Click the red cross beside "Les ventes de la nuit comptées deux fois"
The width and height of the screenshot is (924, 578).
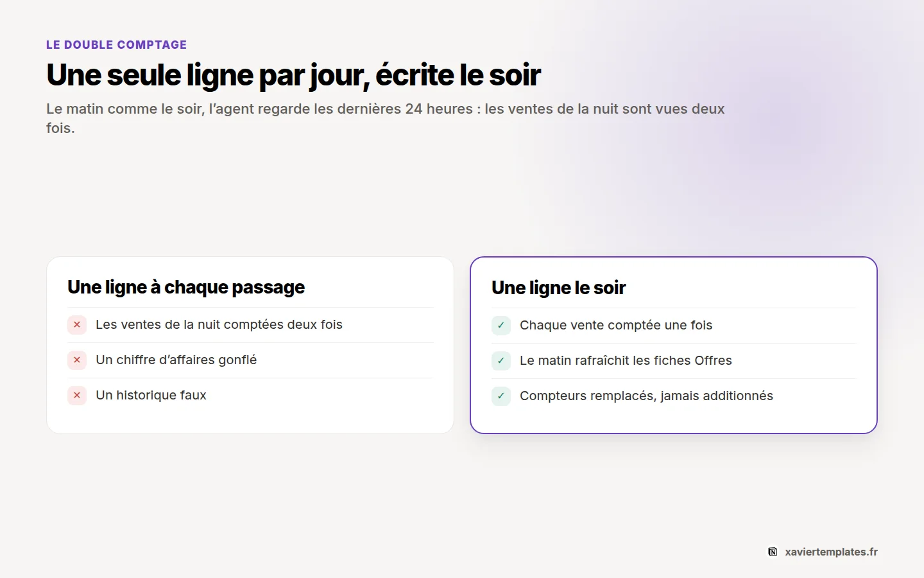pos(77,325)
